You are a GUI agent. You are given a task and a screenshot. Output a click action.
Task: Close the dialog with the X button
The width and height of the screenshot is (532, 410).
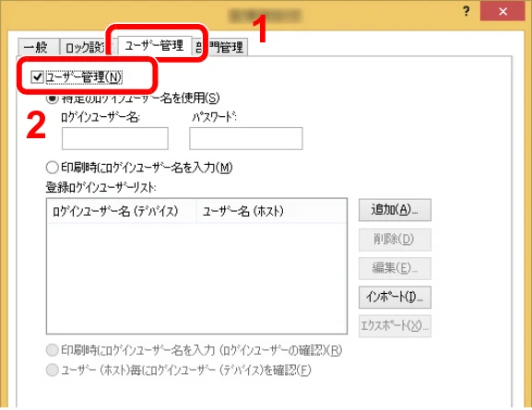[502, 12]
